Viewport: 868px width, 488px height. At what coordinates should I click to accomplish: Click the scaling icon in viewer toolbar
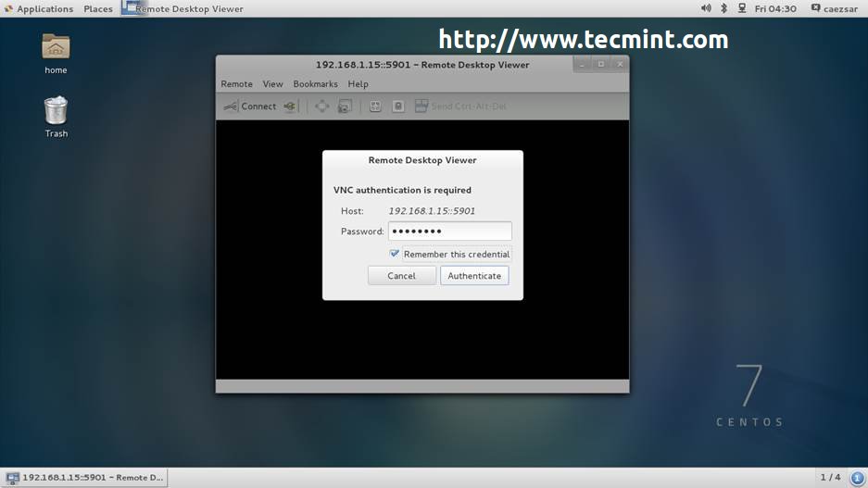[x=375, y=106]
